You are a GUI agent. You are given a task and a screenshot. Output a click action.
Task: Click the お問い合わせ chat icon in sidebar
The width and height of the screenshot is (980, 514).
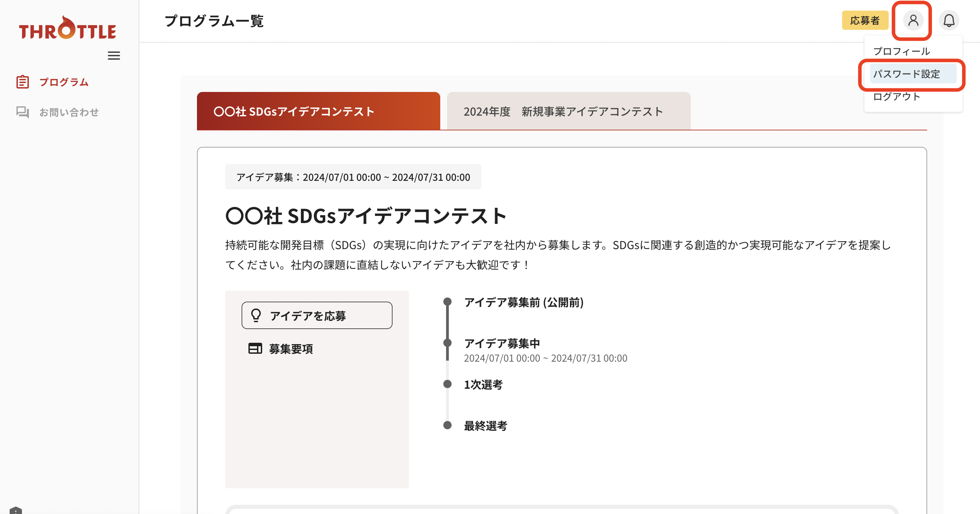tap(22, 112)
